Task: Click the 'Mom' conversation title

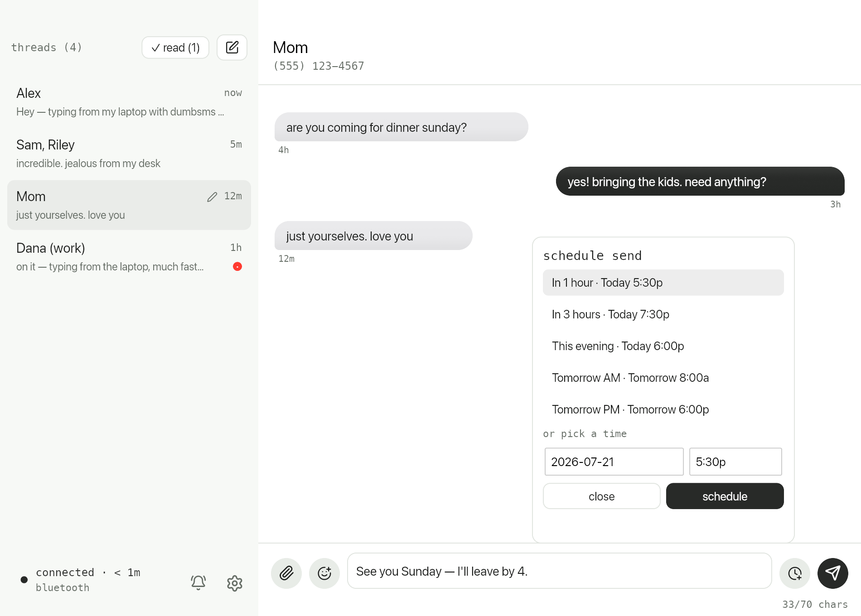Action: click(x=290, y=48)
